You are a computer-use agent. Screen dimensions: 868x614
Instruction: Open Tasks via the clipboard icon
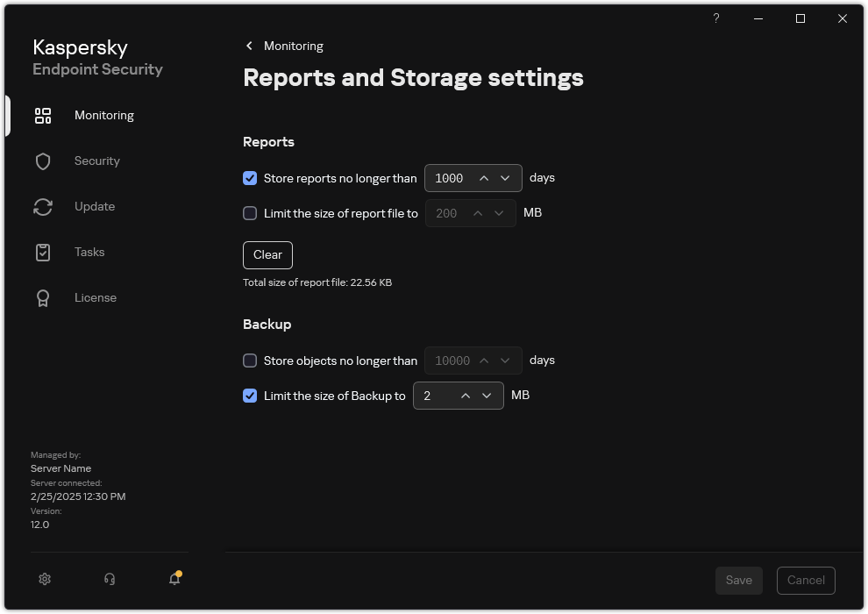point(43,253)
